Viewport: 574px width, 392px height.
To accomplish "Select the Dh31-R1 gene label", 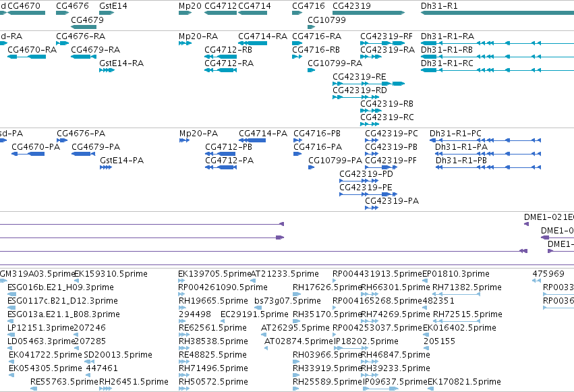I will (x=439, y=6).
